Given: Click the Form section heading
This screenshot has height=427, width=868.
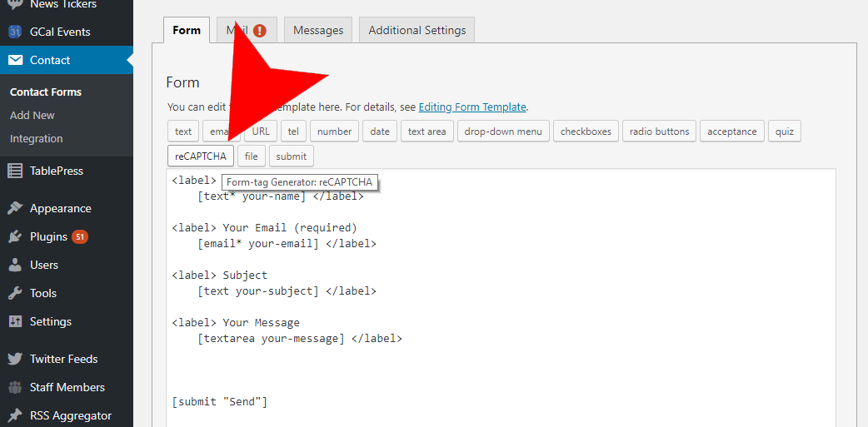Looking at the screenshot, I should [182, 82].
